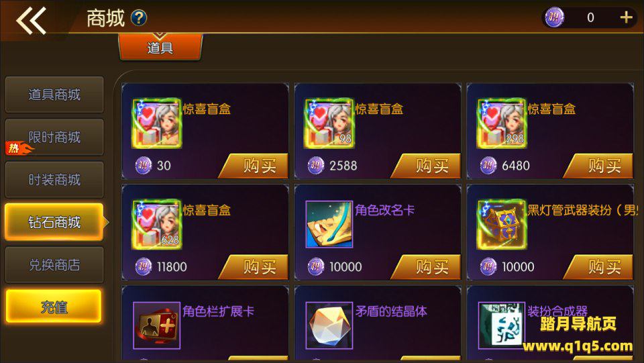This screenshot has width=644, height=363.
Task: Switch to the 道具 tab
Action: [160, 47]
